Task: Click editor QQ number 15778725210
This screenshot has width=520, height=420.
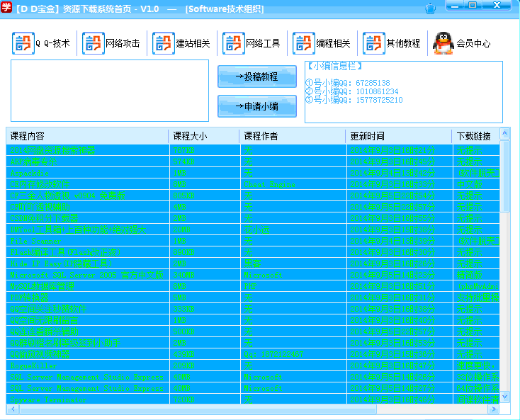Action: pos(379,100)
